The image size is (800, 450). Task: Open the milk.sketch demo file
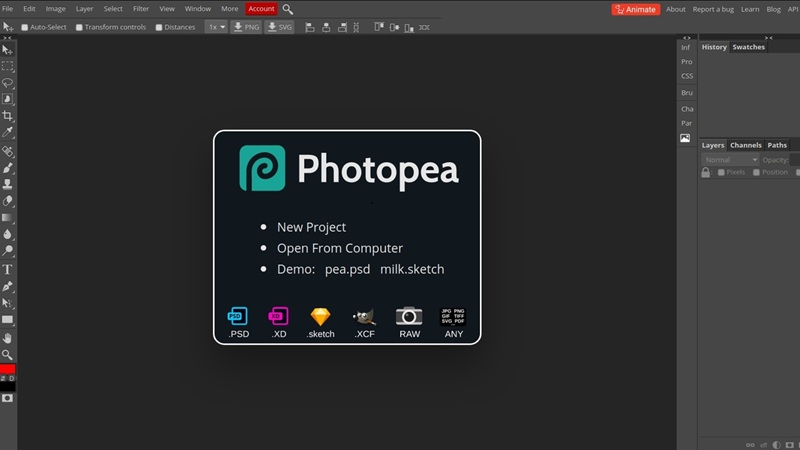412,269
